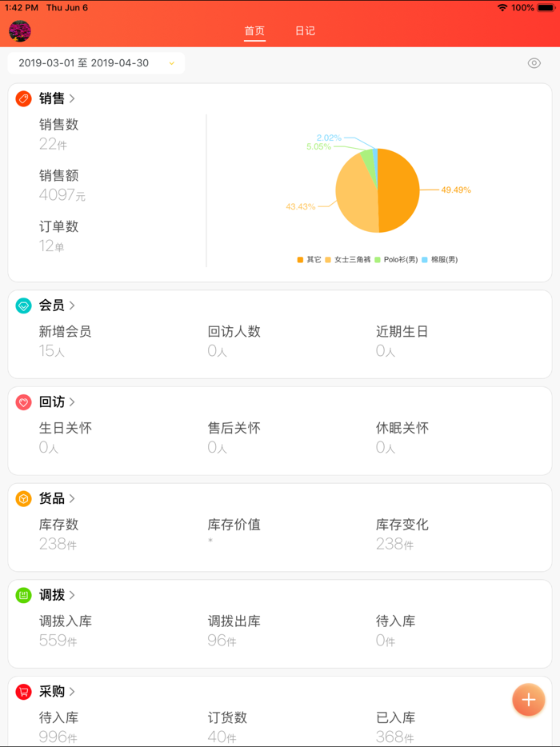
Task: Open the profile avatar in the top bar
Action: click(x=19, y=31)
